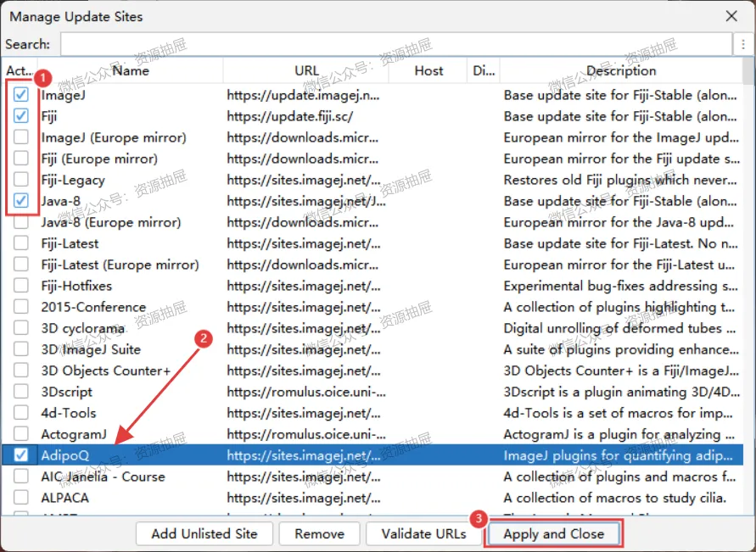
Task: Enable the ImageJ (Europe mirror) checkbox
Action: 20,137
